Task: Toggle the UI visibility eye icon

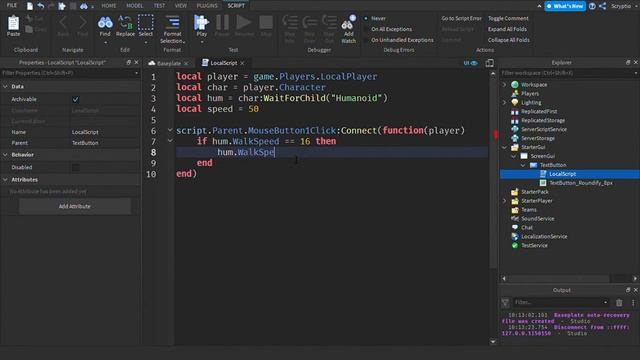Action: pyautogui.click(x=471, y=63)
